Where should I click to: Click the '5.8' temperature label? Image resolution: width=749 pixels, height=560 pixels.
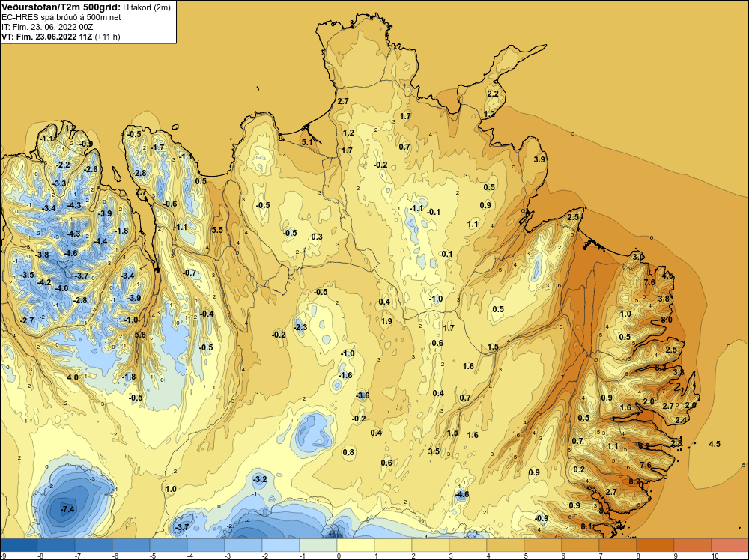[140, 335]
